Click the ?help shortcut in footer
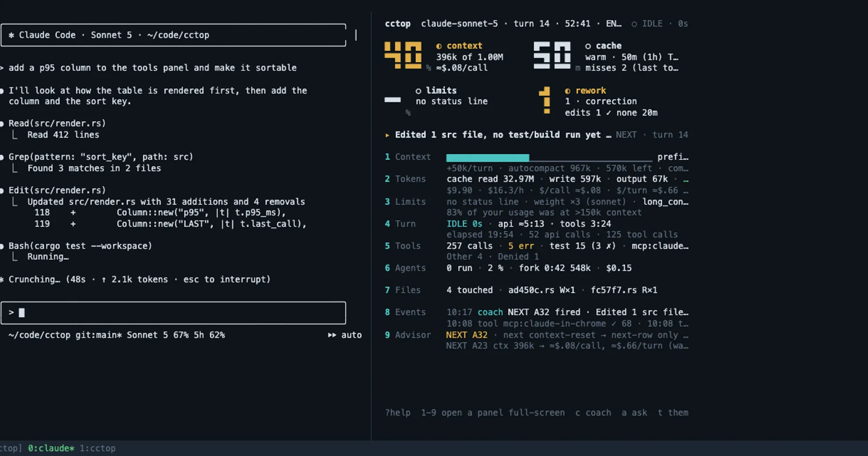Screen dimensions: 868x456 pyautogui.click(x=398, y=413)
